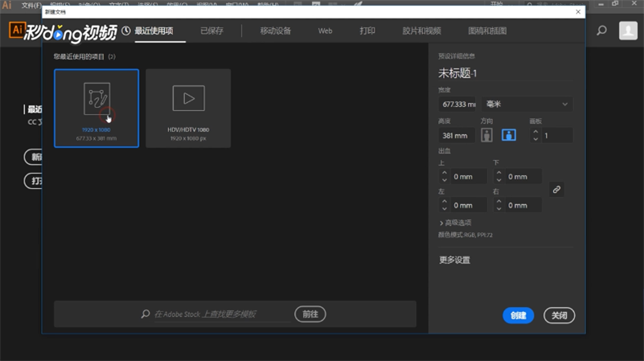
Task: Select the HDV/HDTV 1080 preset thumbnail
Action: 188,109
